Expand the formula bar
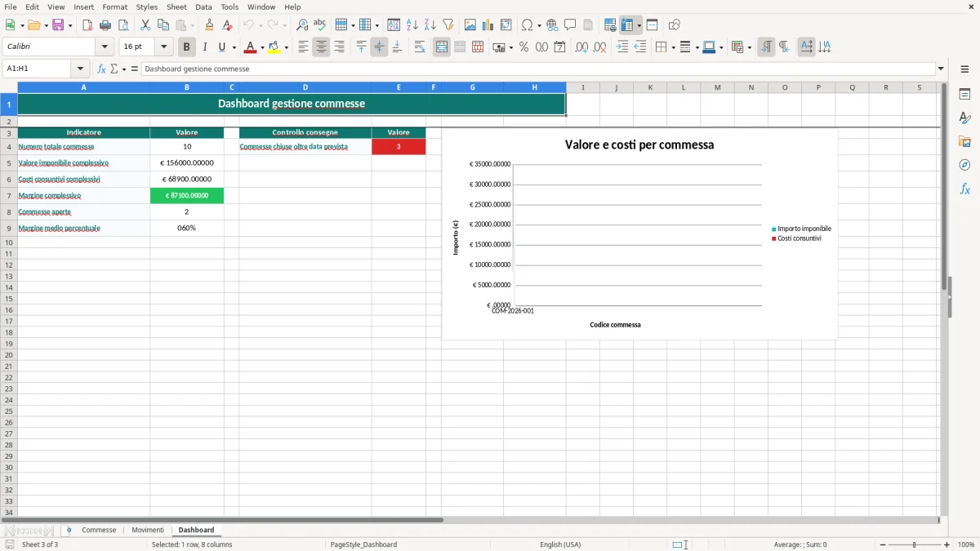 (x=941, y=69)
